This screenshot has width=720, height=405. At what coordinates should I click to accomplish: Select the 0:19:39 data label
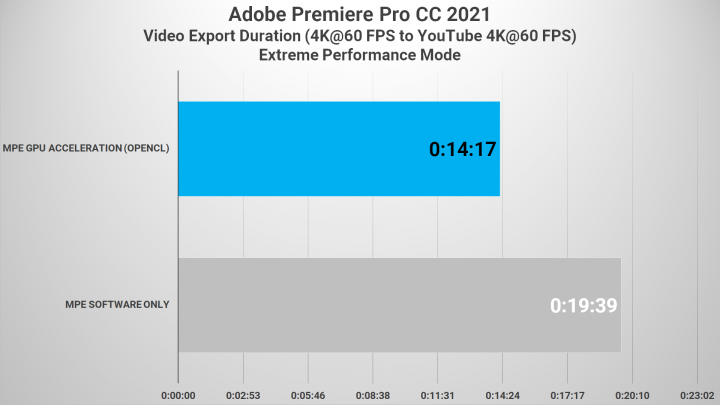[584, 305]
